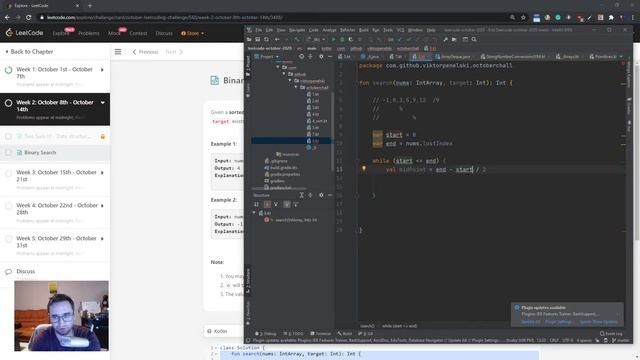Open the Refactor menu in IntelliJ

click(347, 30)
